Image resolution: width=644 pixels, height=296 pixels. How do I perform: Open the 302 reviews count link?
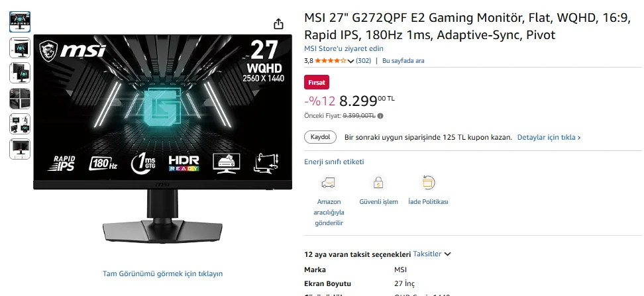click(x=364, y=61)
